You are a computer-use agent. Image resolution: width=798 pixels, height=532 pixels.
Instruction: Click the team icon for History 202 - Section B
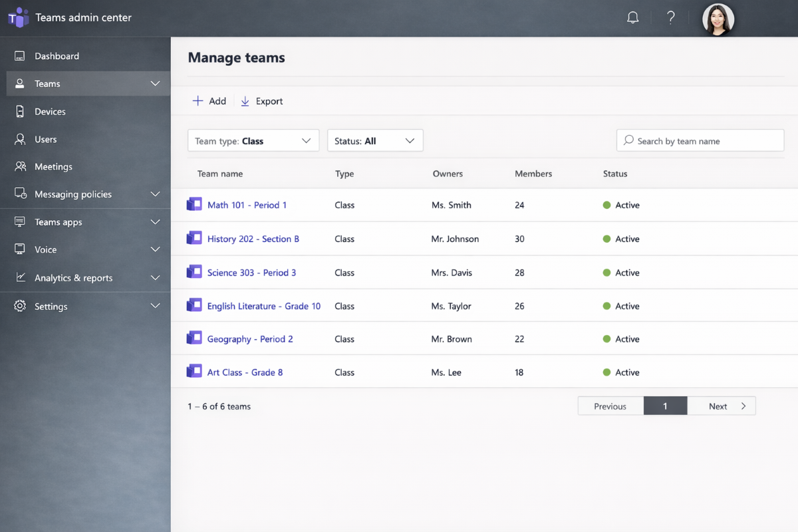[194, 238]
